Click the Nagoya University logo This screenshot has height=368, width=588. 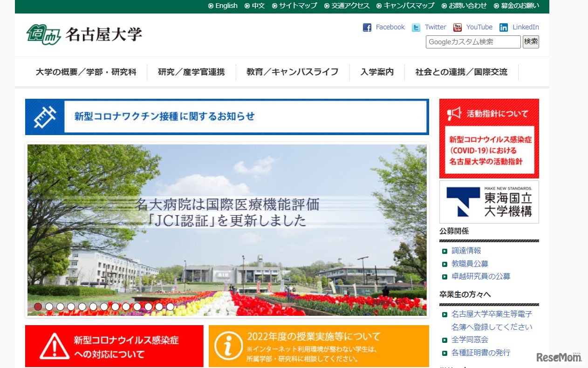coord(84,34)
